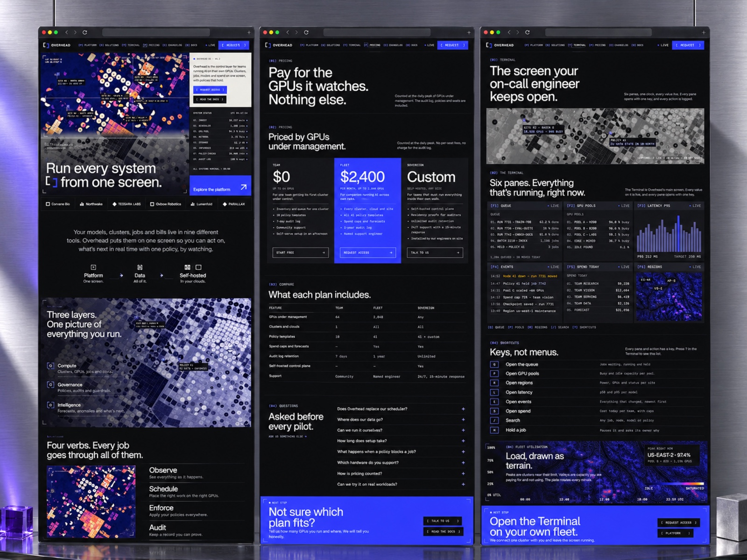This screenshot has width=747, height=560.
Task: Open Terminal nav item in right window
Action: 577,45
